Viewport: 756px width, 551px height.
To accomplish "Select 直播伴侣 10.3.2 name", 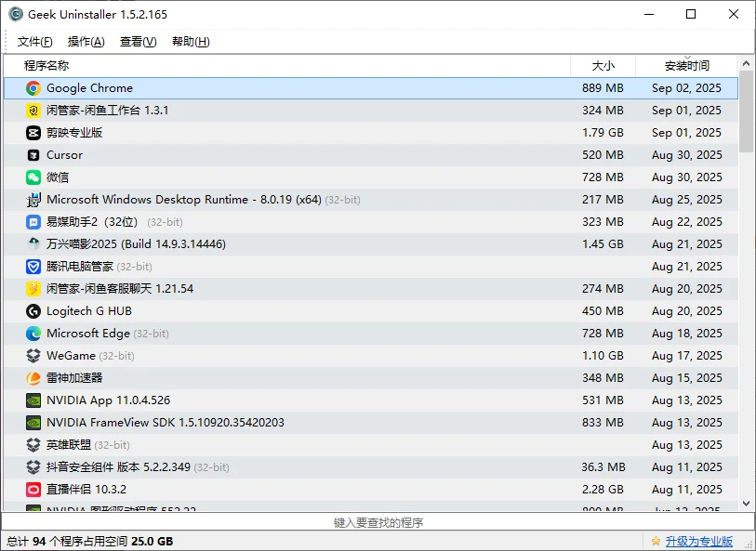I will click(x=86, y=490).
